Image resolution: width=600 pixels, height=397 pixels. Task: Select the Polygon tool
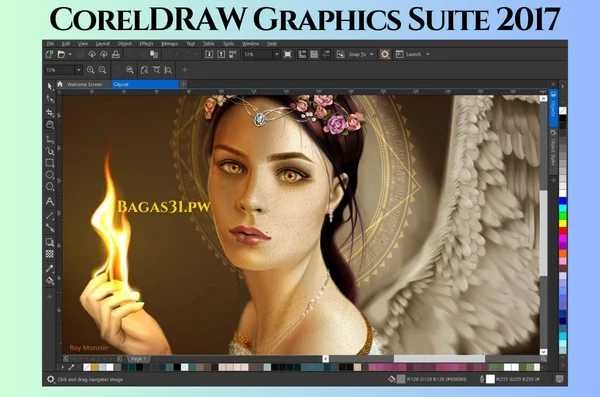49,187
